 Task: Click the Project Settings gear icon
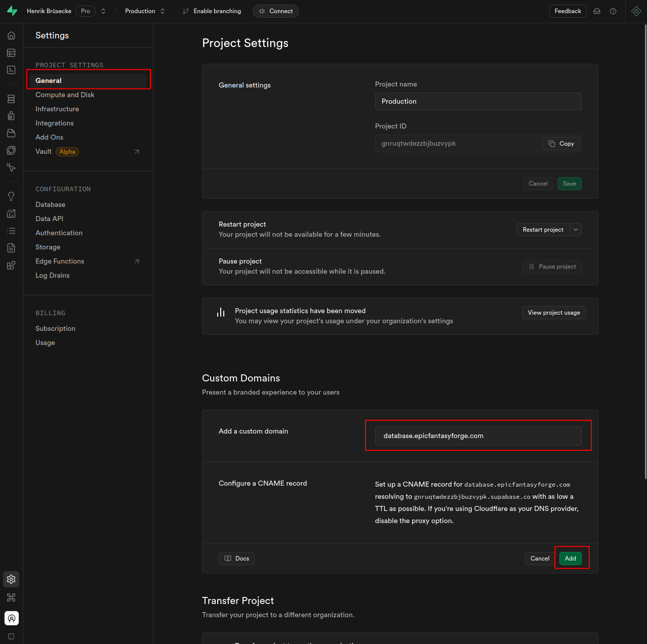(11, 579)
